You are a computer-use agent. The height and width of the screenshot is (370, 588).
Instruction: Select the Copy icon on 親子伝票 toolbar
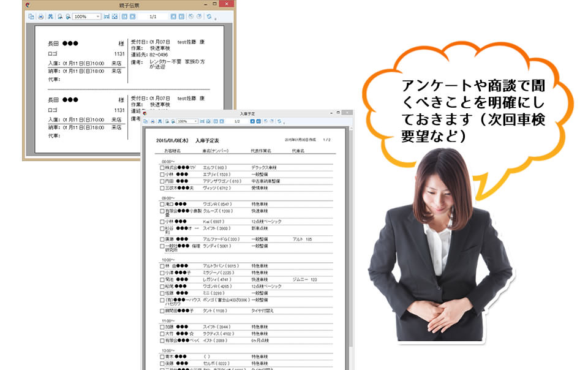click(31, 17)
